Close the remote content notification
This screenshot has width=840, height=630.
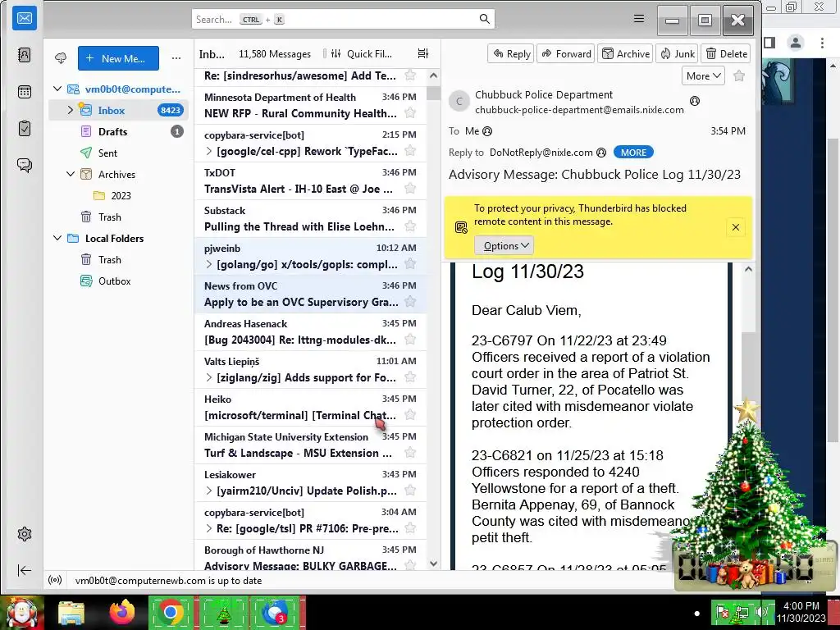tap(736, 228)
